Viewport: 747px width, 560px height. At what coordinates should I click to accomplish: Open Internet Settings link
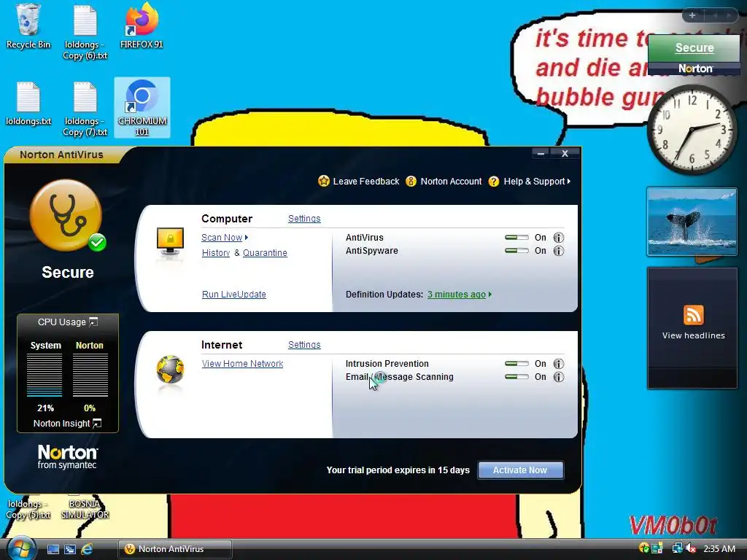point(304,345)
